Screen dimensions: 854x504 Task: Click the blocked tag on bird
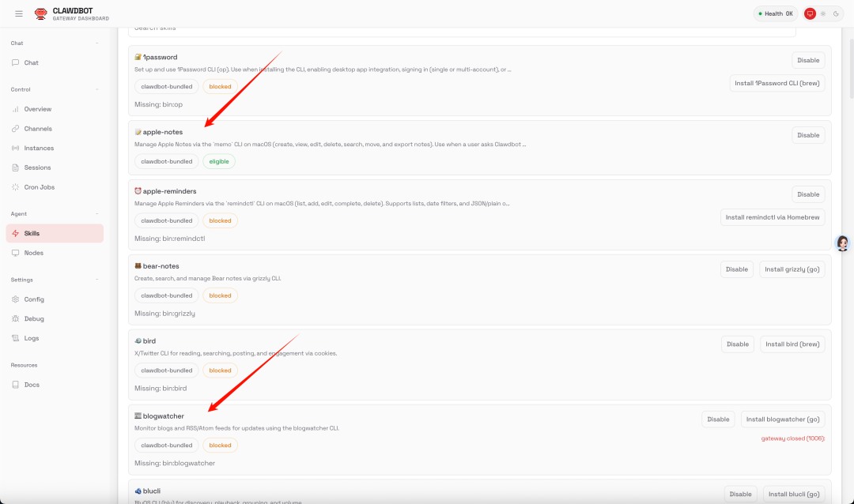pyautogui.click(x=220, y=370)
